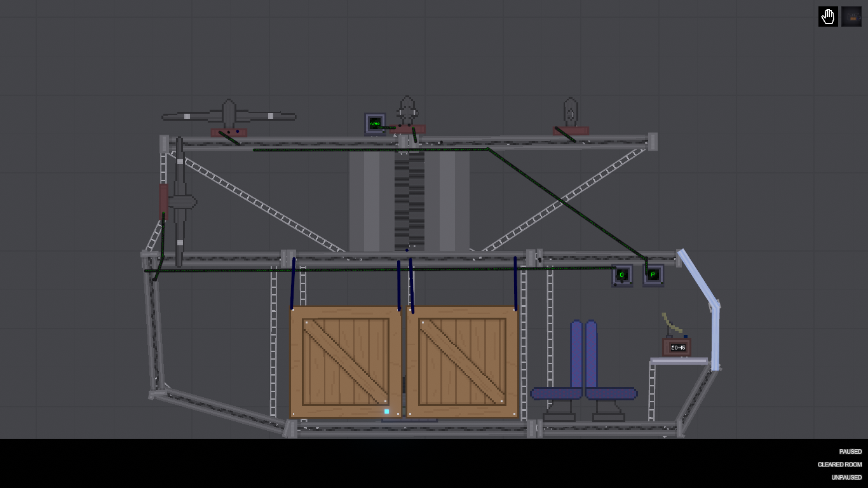This screenshot has height=488, width=868.
Task: Click the key trigger box labeled P
Action: point(653,275)
